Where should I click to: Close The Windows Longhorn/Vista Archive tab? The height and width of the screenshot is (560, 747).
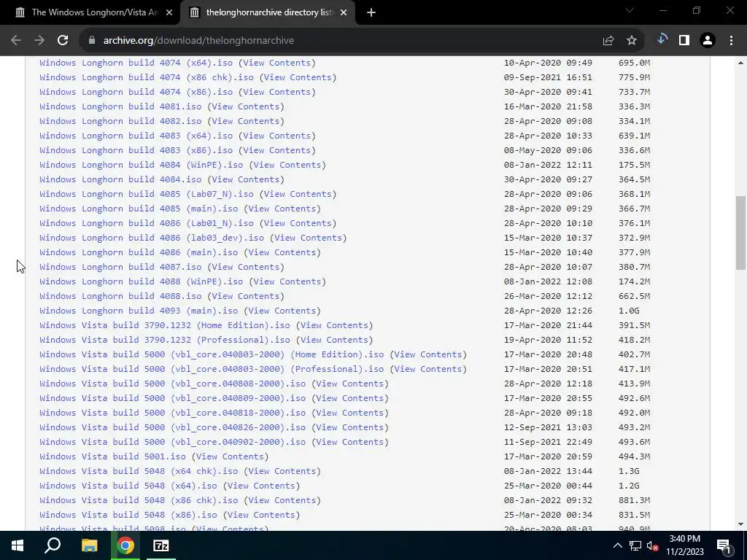pyautogui.click(x=169, y=13)
